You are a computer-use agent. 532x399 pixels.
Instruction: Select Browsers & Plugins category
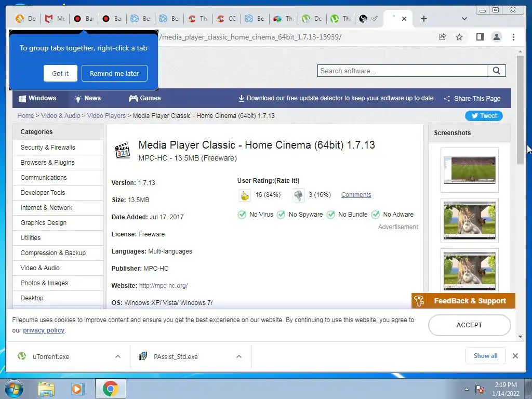(58, 163)
